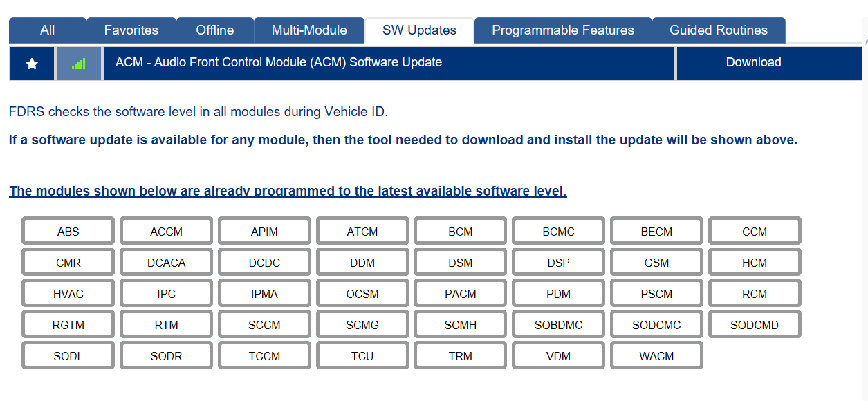
Task: Choose the APIM module button
Action: pyautogui.click(x=264, y=231)
